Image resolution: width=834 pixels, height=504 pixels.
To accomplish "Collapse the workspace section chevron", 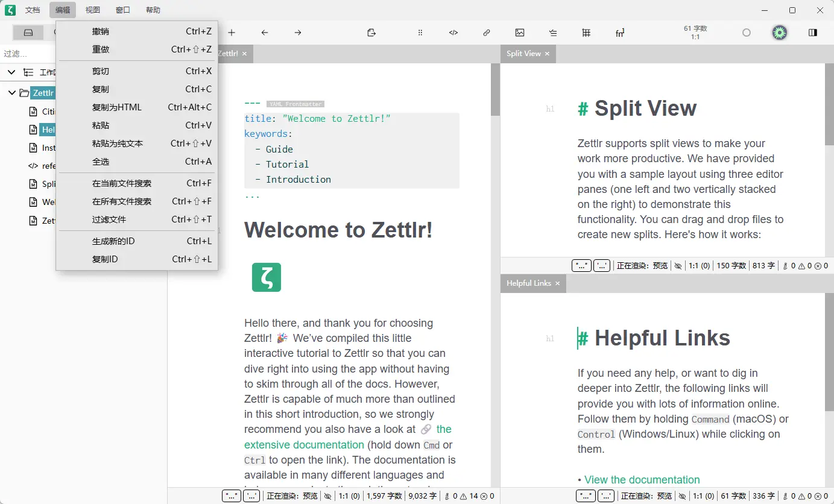I will [11, 72].
